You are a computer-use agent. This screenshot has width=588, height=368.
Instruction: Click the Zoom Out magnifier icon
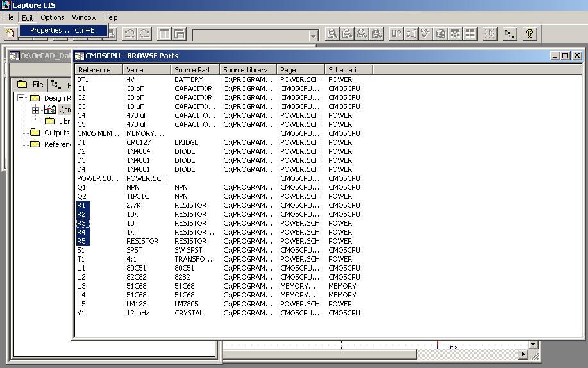(x=347, y=34)
